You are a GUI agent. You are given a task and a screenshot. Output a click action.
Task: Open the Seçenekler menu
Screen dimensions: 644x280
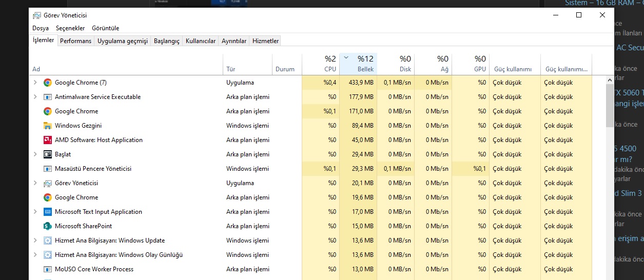[x=70, y=28]
